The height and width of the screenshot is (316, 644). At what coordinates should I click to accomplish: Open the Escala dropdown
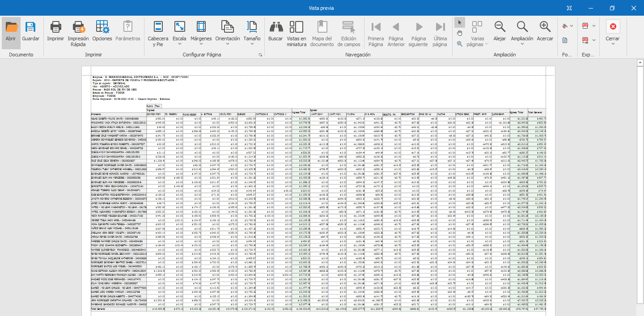click(179, 44)
